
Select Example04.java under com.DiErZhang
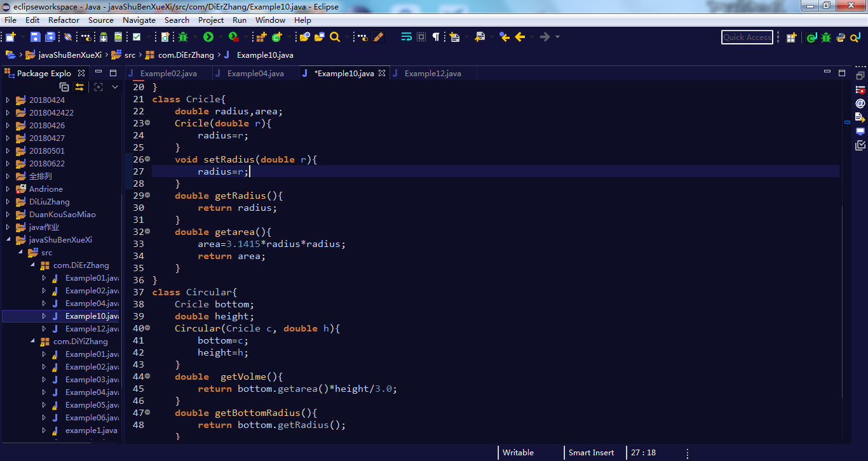92,304
